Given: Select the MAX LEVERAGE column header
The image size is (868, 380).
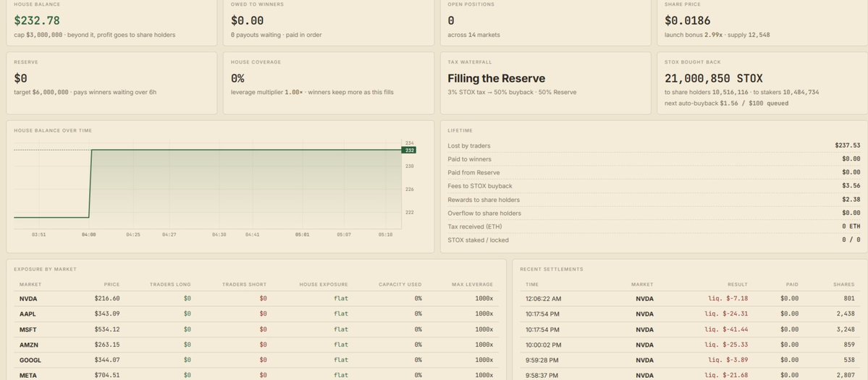Looking at the screenshot, I should point(471,284).
